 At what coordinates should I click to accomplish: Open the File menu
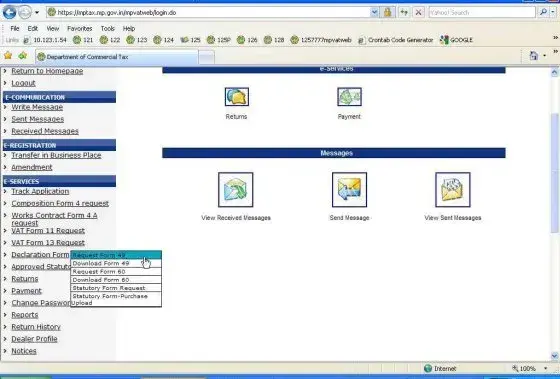tap(15, 29)
